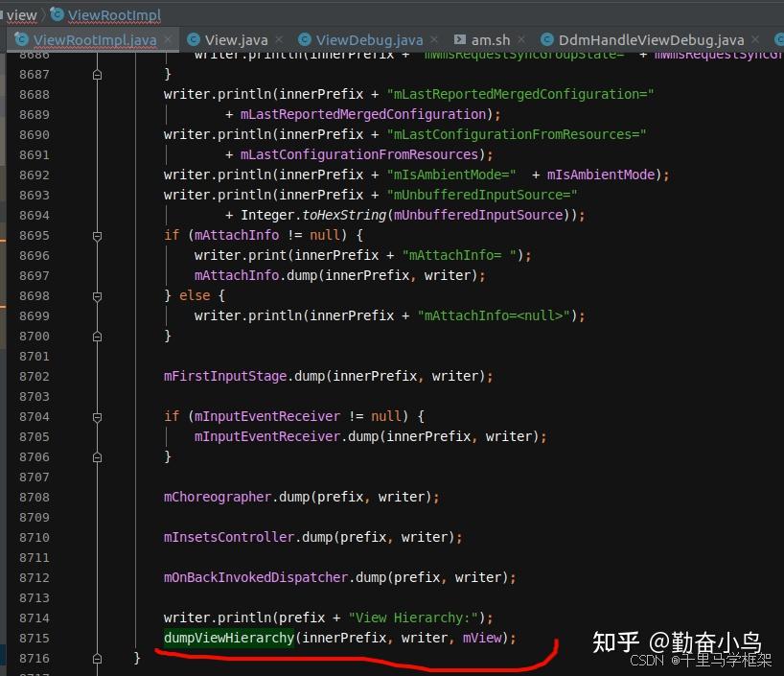Click the view breadcrumb item
The height and width of the screenshot is (676, 784).
(21, 14)
